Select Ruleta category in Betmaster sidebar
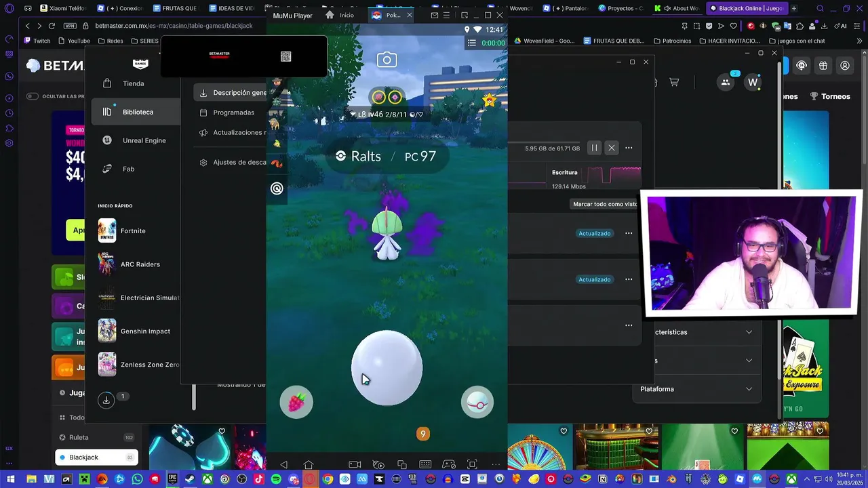 96,437
